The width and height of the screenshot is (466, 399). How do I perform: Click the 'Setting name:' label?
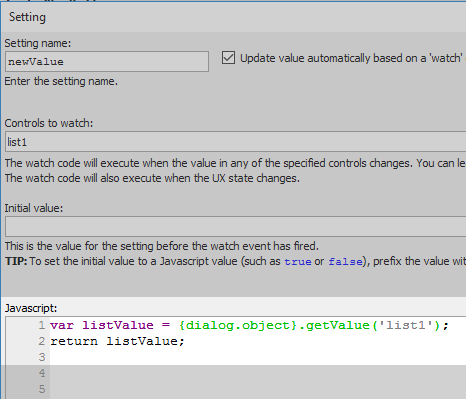pos(38,43)
